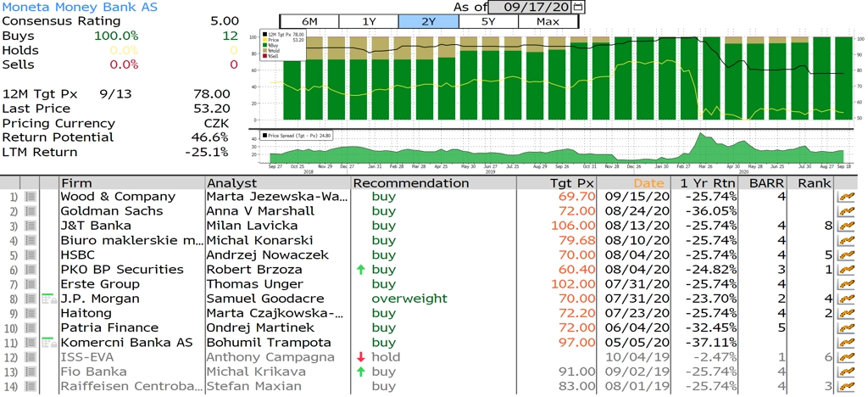Open the chart icon at the end of the PKO BP Securities row

[846, 270]
